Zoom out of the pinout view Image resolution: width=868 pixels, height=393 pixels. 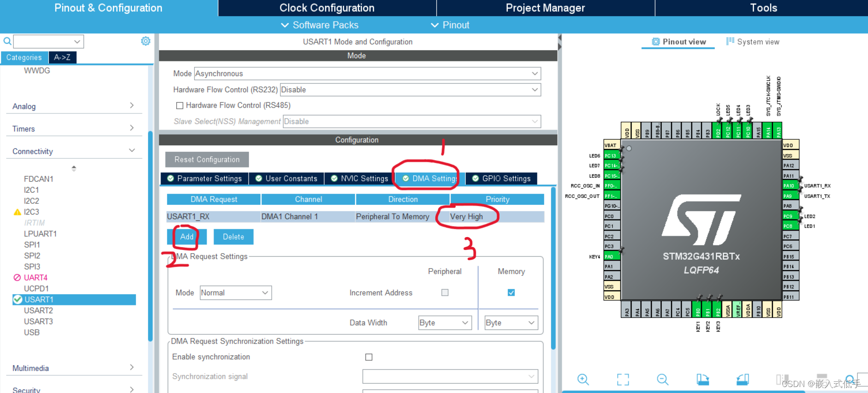tap(663, 379)
